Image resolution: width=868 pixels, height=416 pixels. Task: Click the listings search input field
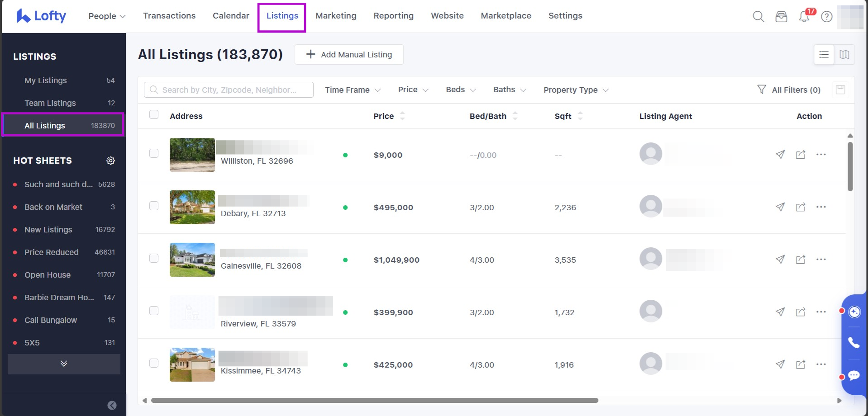(x=229, y=90)
